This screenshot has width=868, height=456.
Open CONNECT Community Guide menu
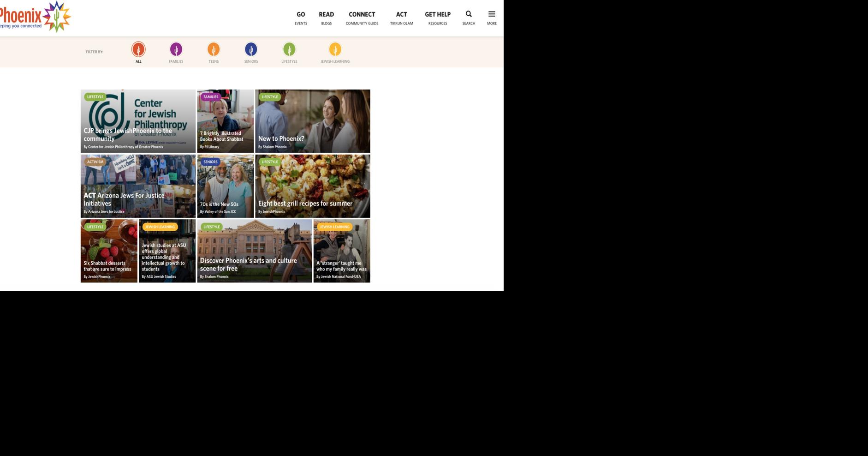362,18
